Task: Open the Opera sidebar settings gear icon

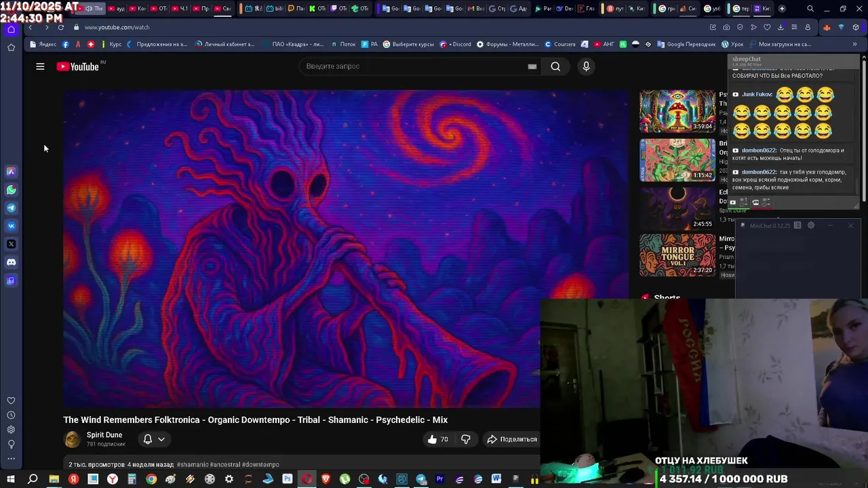Action: [11, 430]
